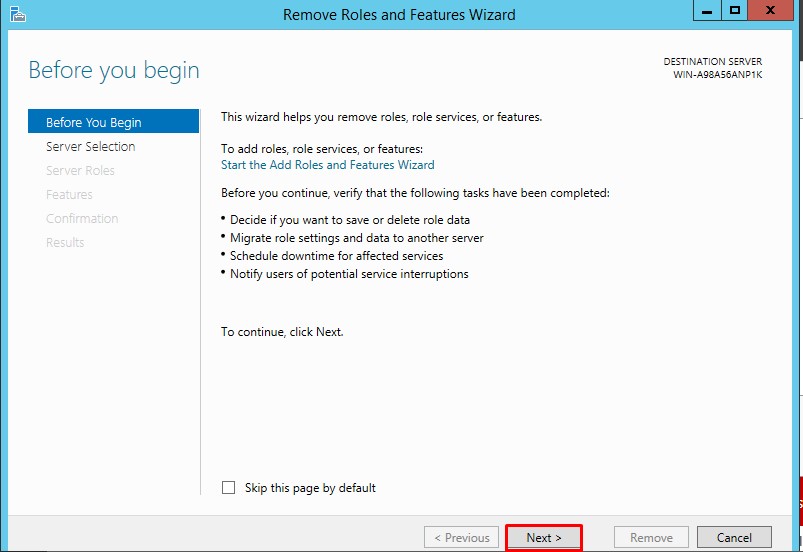
Task: Click Next to continue the wizard
Action: (544, 537)
